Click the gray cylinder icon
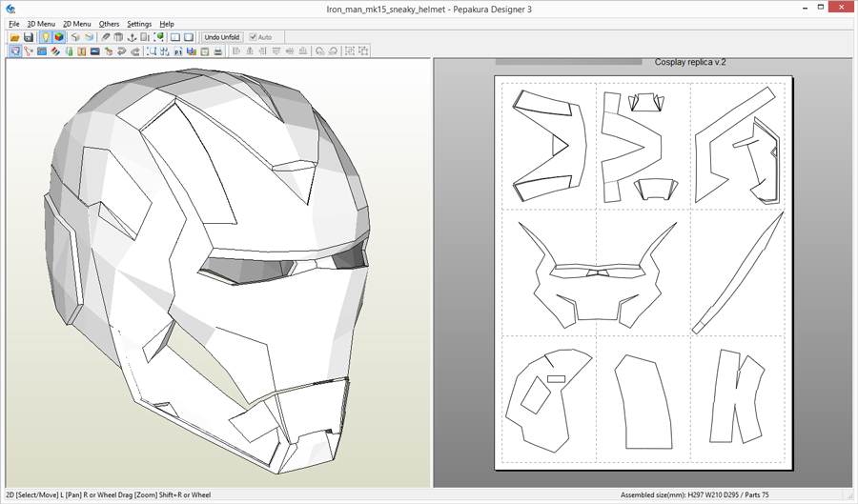Screen dimensions: 858x504 click(x=118, y=37)
